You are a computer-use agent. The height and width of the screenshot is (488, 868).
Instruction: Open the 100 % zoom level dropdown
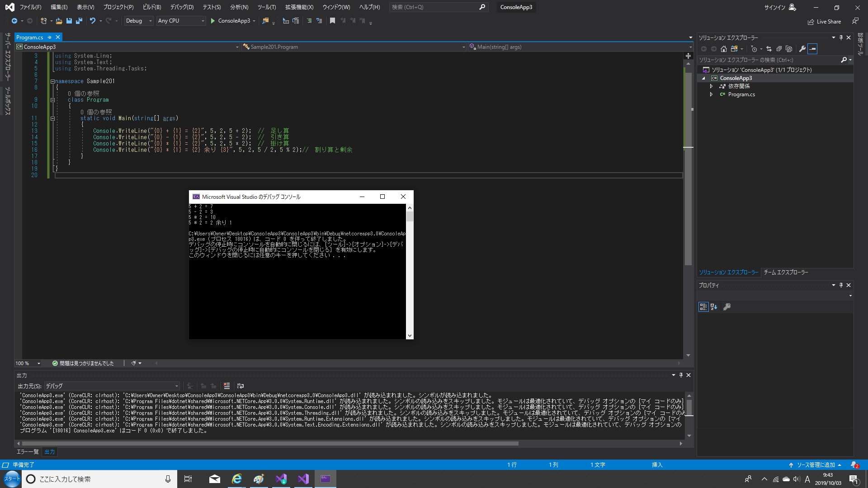[x=28, y=363]
